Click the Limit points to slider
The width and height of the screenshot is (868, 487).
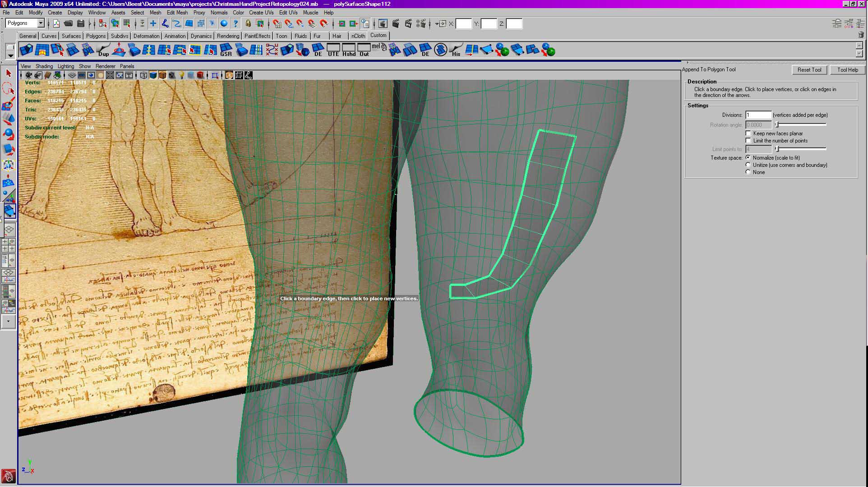801,149
